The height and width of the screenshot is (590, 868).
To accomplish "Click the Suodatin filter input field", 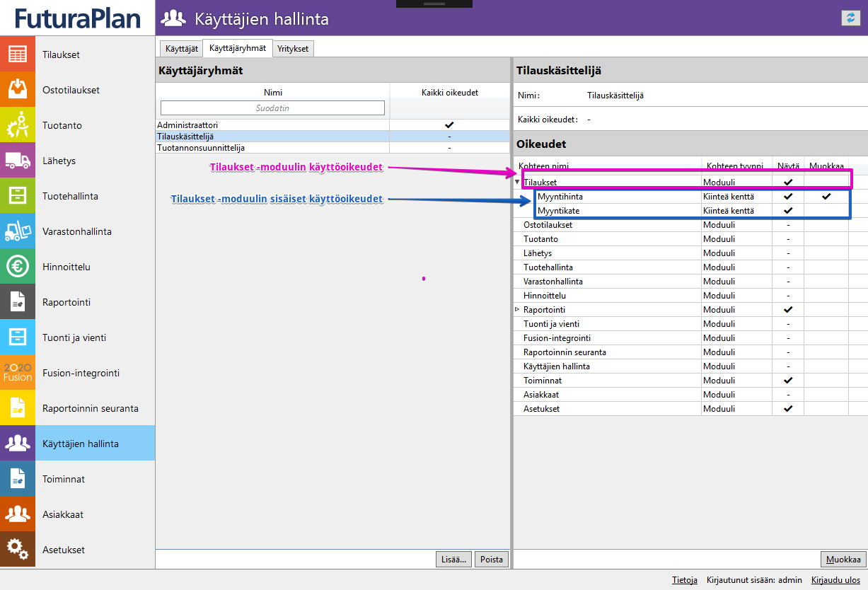I will (x=272, y=108).
